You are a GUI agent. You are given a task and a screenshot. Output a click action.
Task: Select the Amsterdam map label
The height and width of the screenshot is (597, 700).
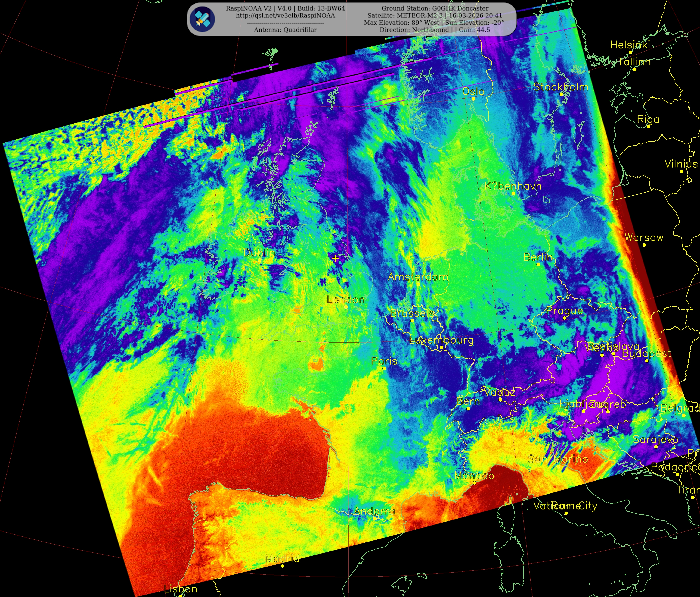[418, 277]
